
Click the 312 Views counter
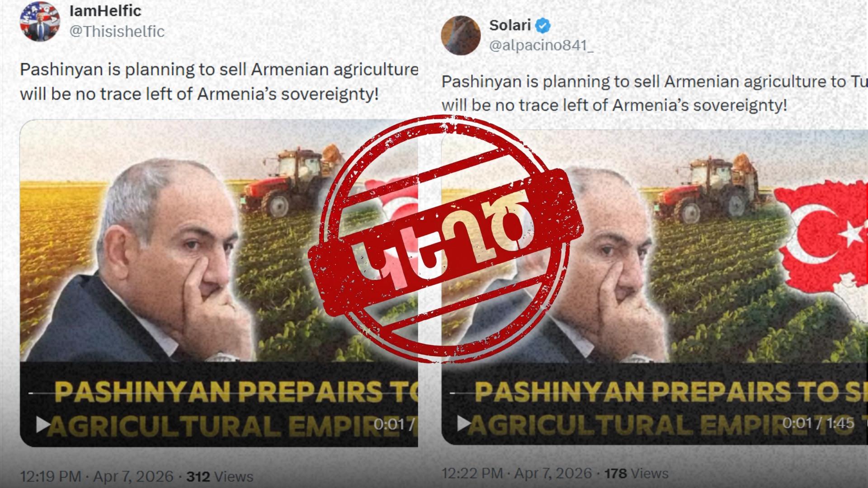[x=220, y=476]
